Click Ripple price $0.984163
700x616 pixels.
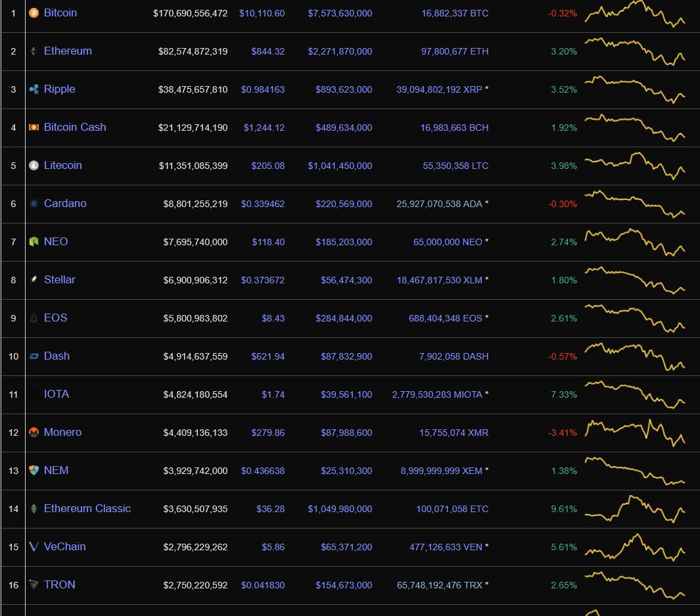(263, 89)
